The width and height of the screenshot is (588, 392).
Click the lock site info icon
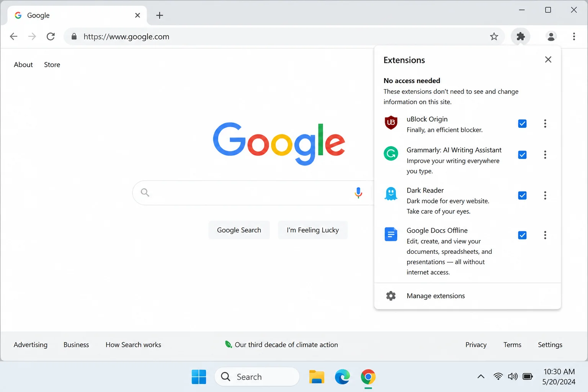point(74,36)
